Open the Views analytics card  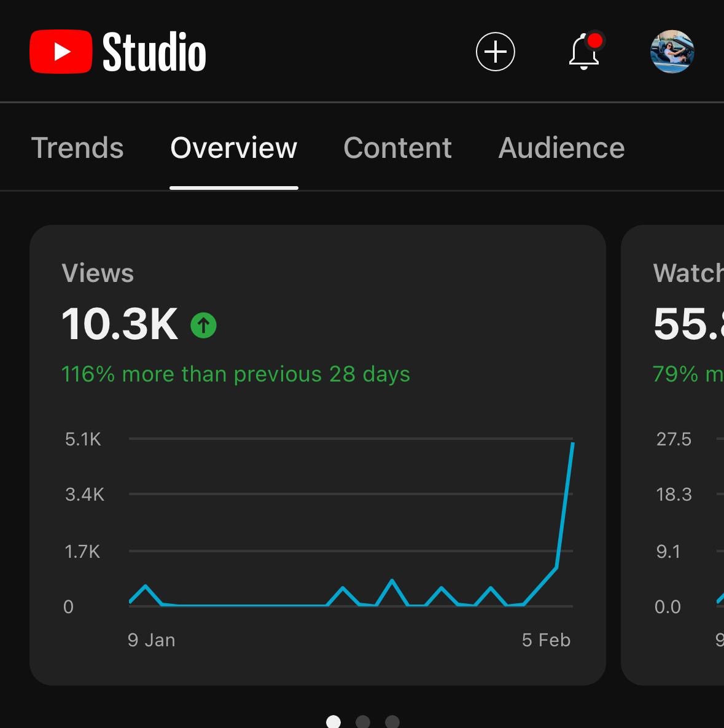tap(317, 455)
